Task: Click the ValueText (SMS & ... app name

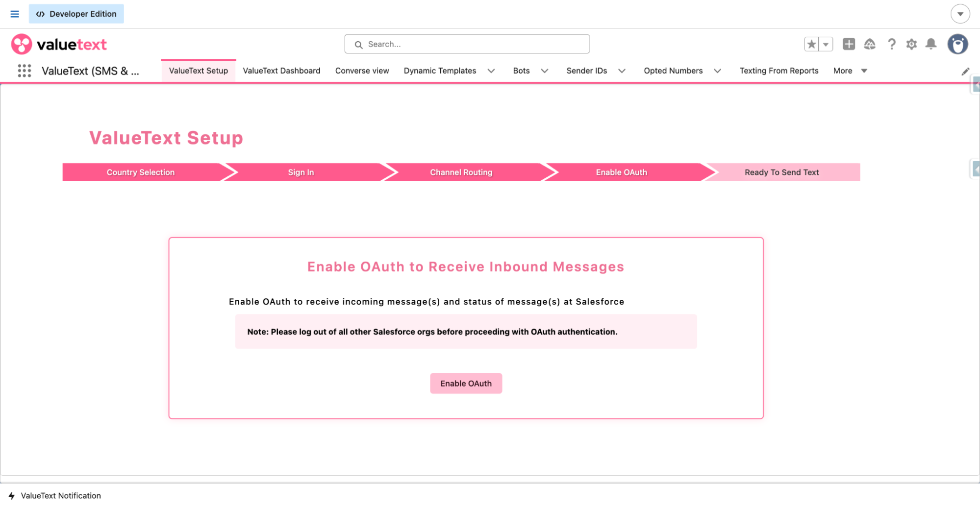Action: 90,71
